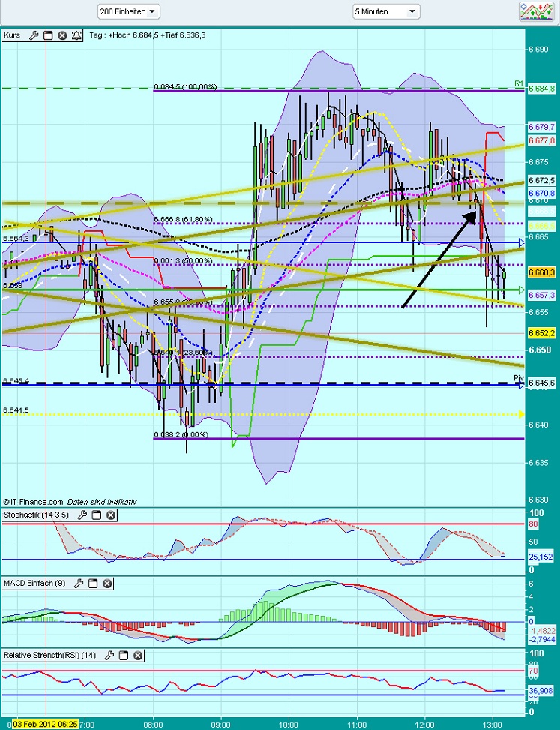Remove the Kurs panel with its X icon
Screen dimensions: 560x730
(x=62, y=35)
